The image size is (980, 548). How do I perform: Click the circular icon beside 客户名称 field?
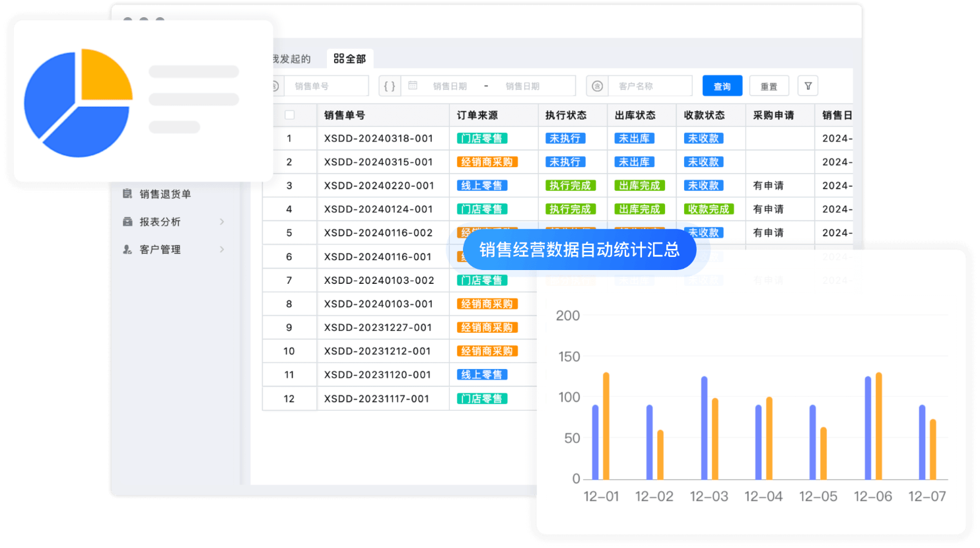597,86
